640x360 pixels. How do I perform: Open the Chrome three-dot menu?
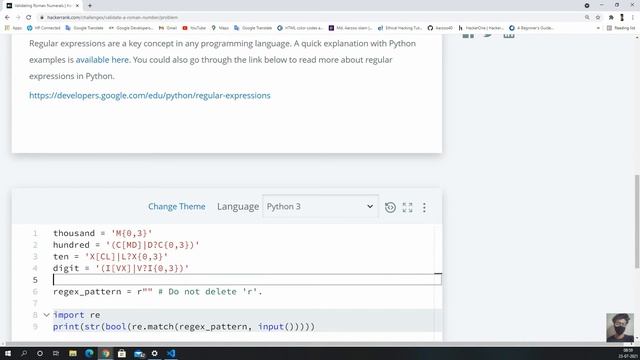point(633,17)
